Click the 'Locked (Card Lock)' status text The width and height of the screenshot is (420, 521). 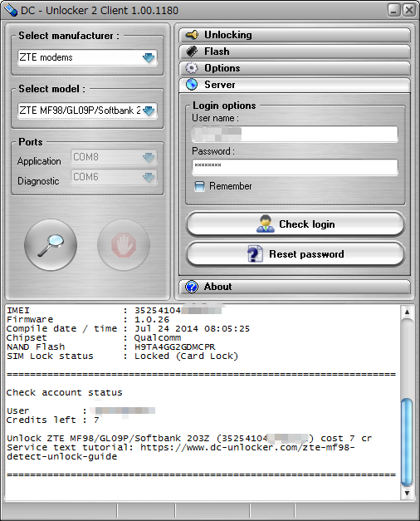[x=186, y=356]
